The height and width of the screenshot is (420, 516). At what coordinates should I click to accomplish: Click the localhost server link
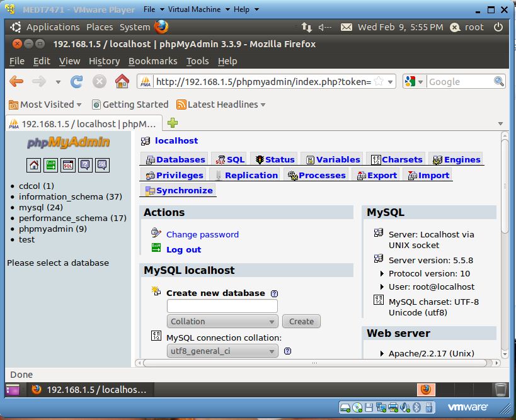tap(176, 141)
